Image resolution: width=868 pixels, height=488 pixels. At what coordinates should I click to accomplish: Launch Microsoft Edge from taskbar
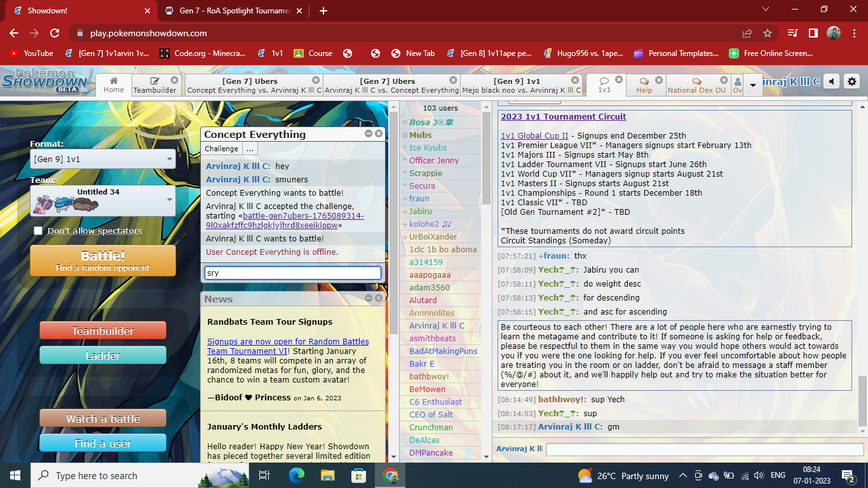pyautogui.click(x=296, y=475)
